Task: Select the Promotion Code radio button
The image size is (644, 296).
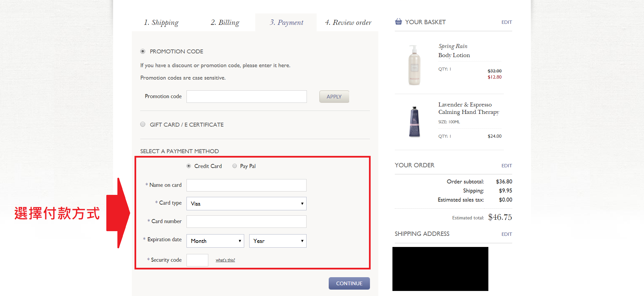Action: coord(143,51)
